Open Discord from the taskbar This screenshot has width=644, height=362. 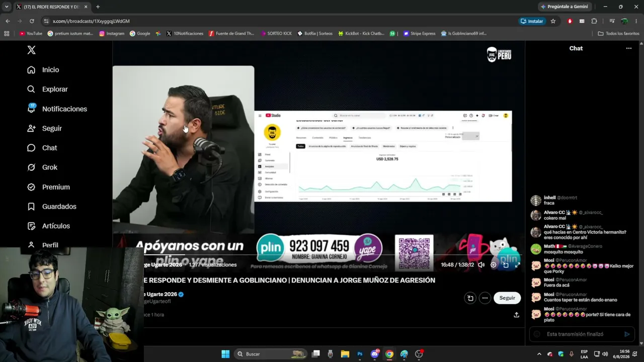[374, 354]
